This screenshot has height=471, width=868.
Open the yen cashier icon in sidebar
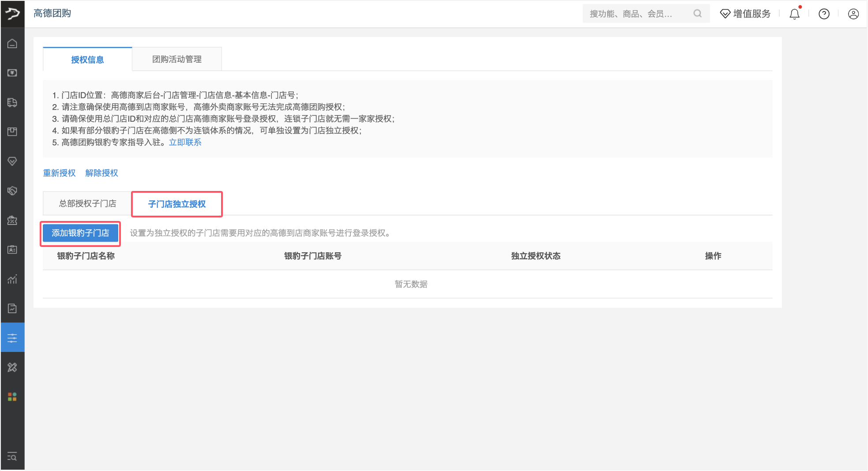12,73
